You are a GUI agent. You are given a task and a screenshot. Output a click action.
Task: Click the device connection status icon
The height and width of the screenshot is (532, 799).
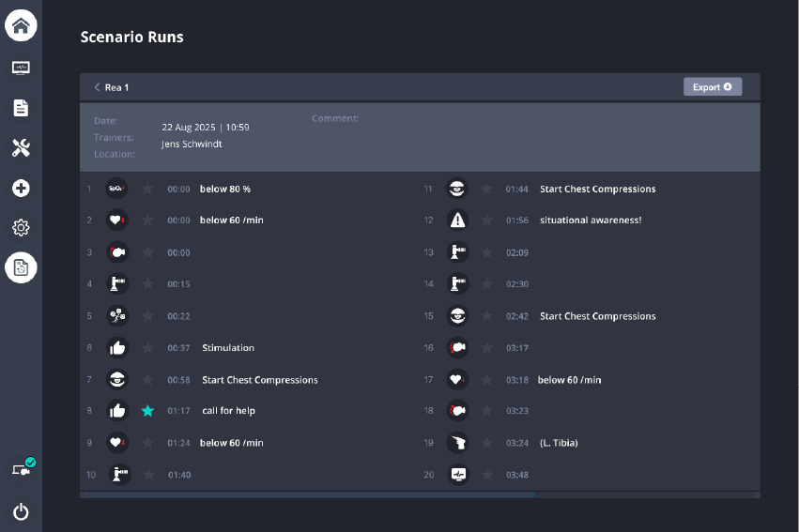point(23,468)
